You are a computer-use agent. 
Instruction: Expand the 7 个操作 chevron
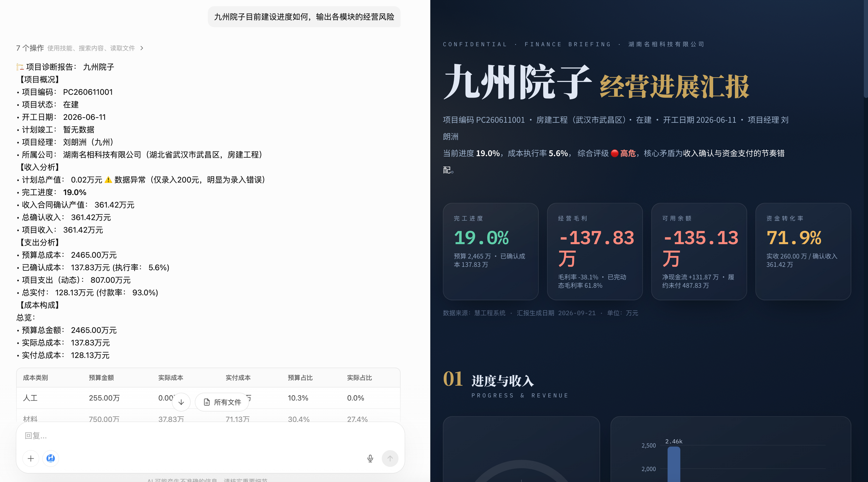(x=142, y=48)
